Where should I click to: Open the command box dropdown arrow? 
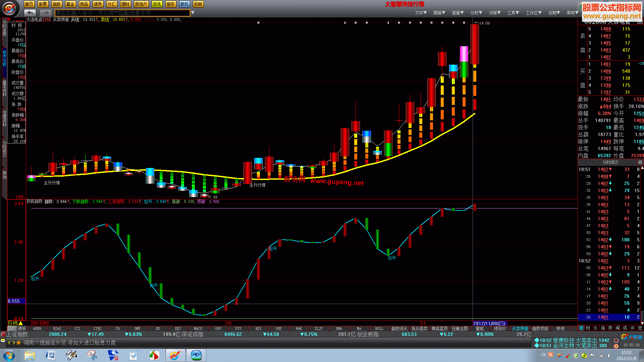193,13
